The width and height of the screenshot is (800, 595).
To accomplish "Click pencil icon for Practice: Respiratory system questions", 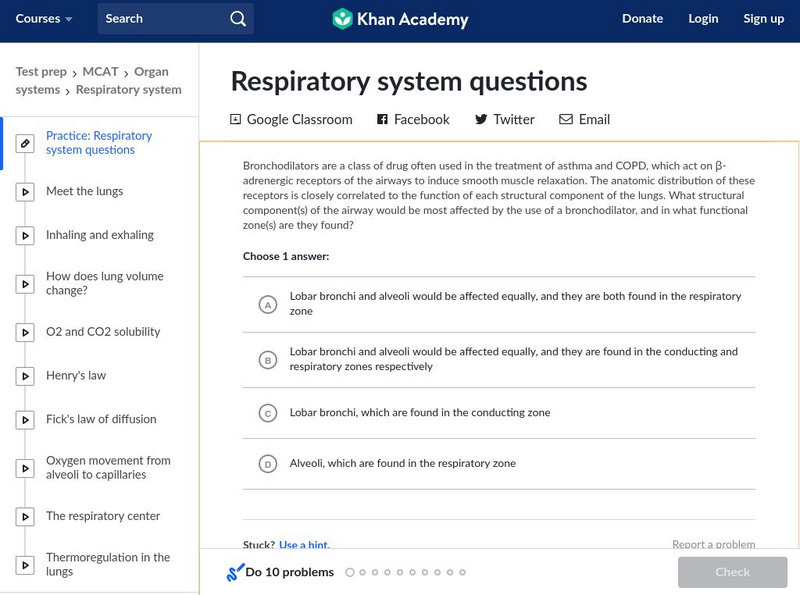I will click(26, 144).
